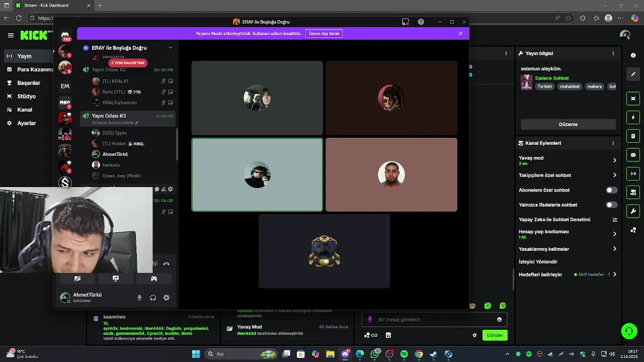644x362 pixels.
Task: Open Discord direct messages home icon
Action: pos(65,35)
